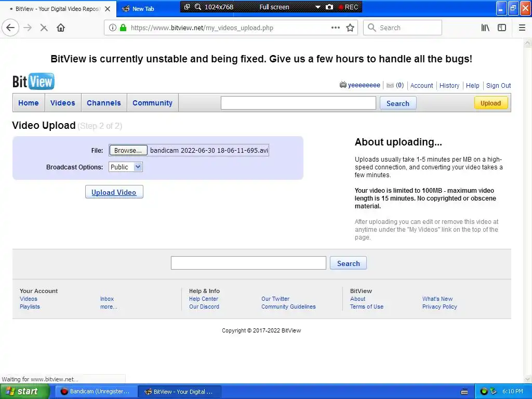Go to the Home nav tab
The image size is (532, 399).
[x=29, y=103]
